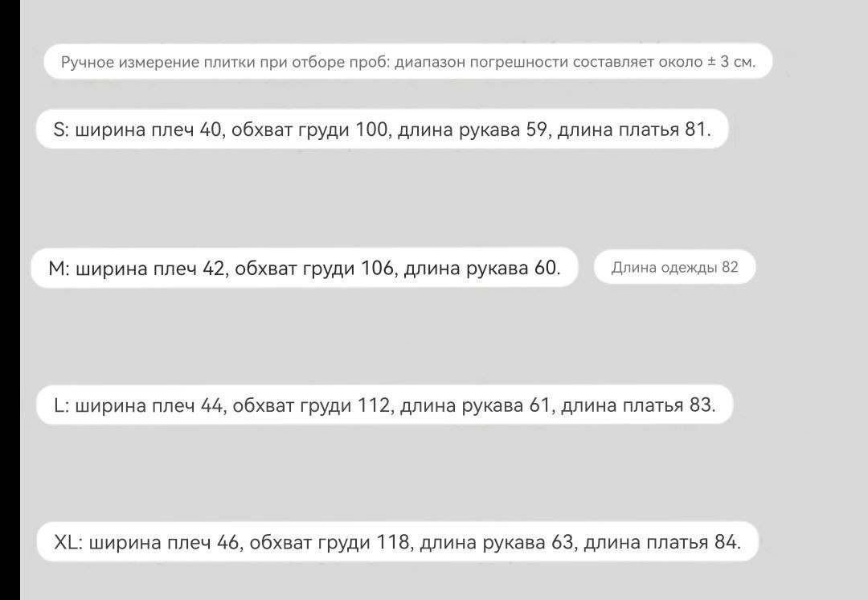Select 'ширина плеч 40' in S row

148,130
